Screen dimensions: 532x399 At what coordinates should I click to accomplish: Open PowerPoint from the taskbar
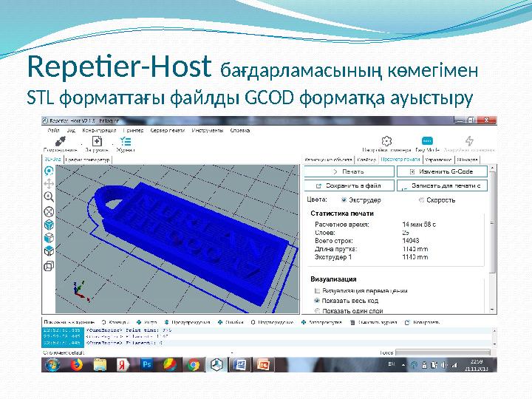point(264,365)
